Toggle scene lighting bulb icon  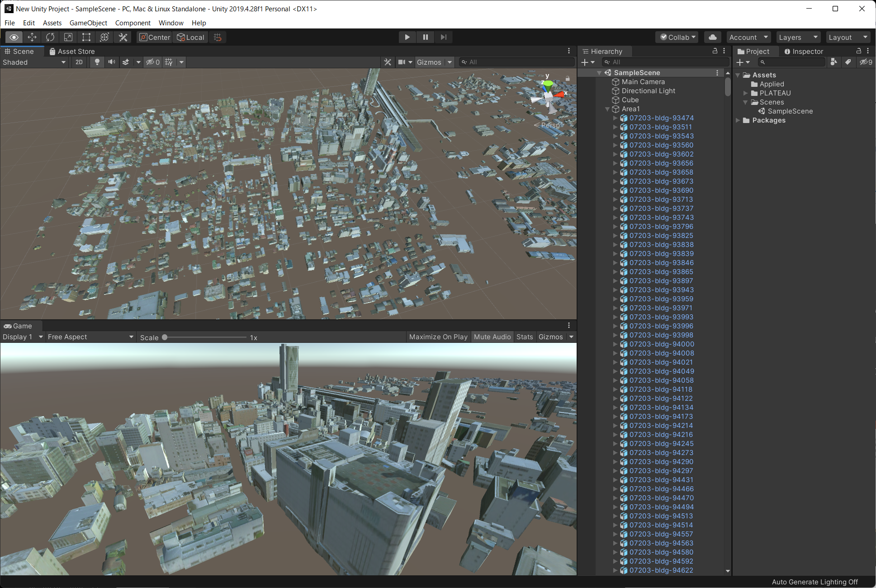(97, 62)
